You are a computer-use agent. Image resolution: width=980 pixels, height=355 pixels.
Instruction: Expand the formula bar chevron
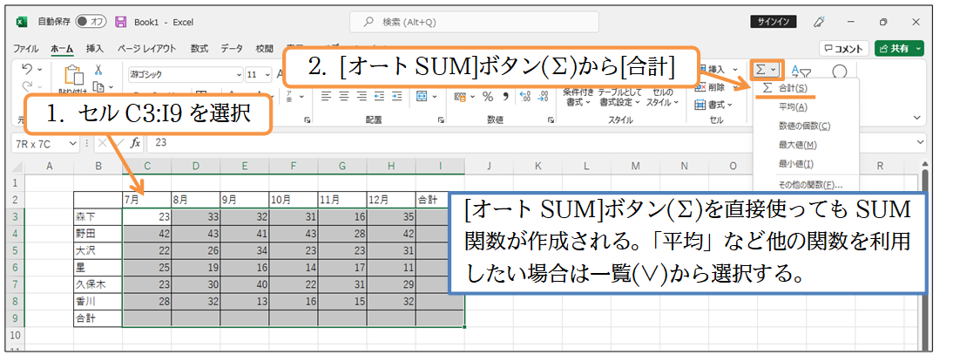click(x=920, y=143)
